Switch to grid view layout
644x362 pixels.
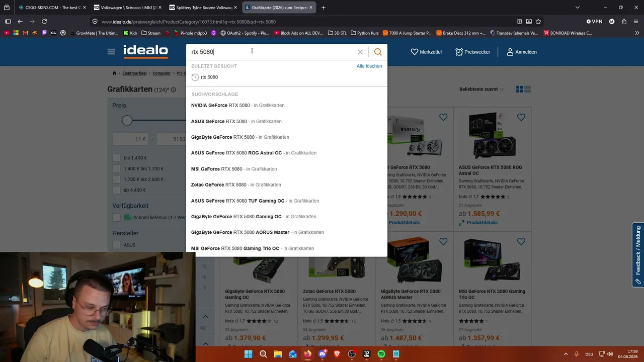520,89
